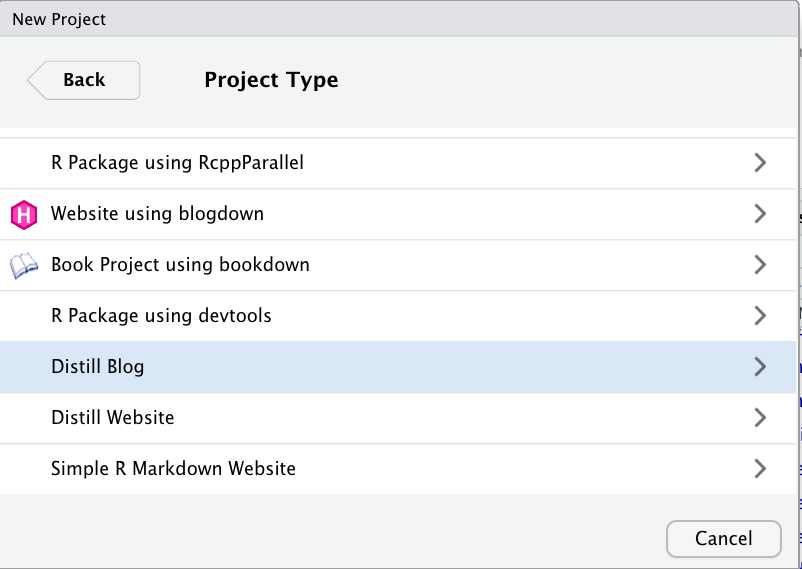
Task: Choose Distill Website project type
Action: (x=398, y=418)
